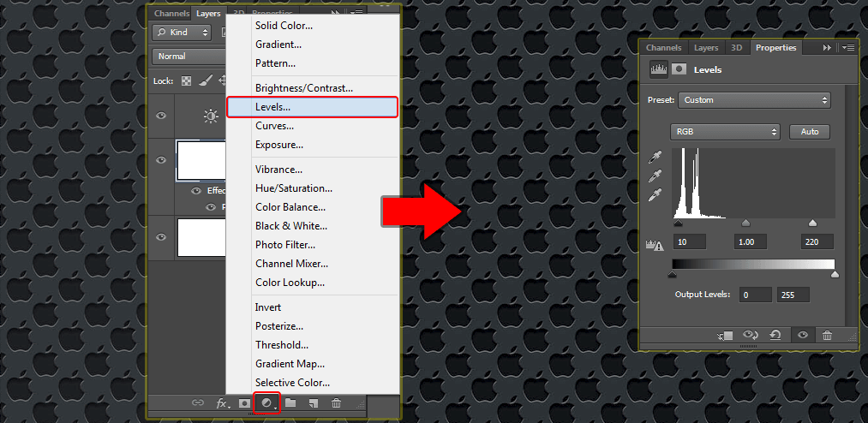Viewport: 868px width, 423px height.
Task: Click the new group folder icon
Action: [290, 402]
